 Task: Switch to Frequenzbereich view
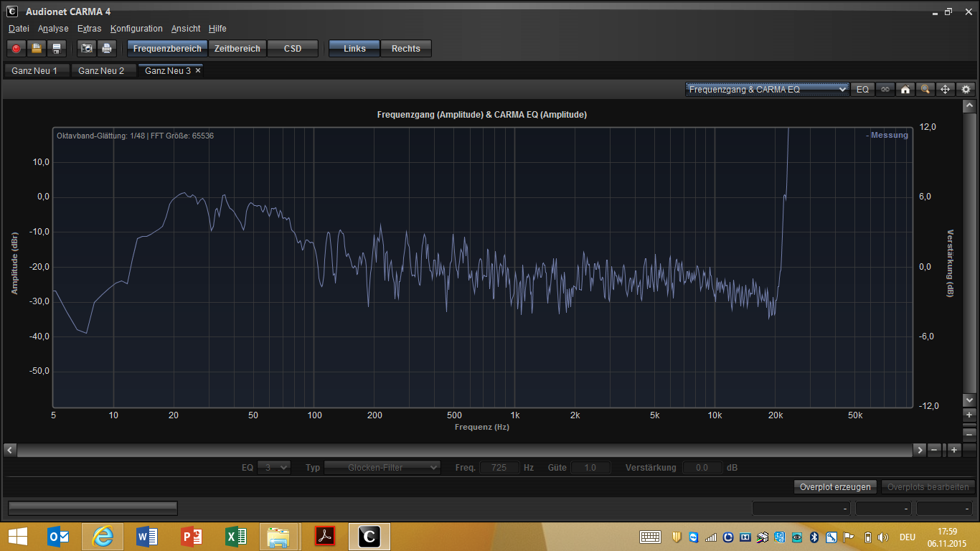pos(167,49)
